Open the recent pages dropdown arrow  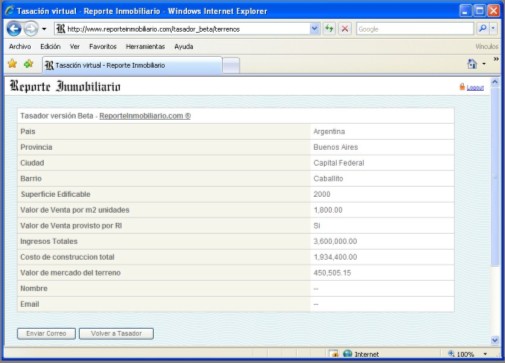point(44,29)
